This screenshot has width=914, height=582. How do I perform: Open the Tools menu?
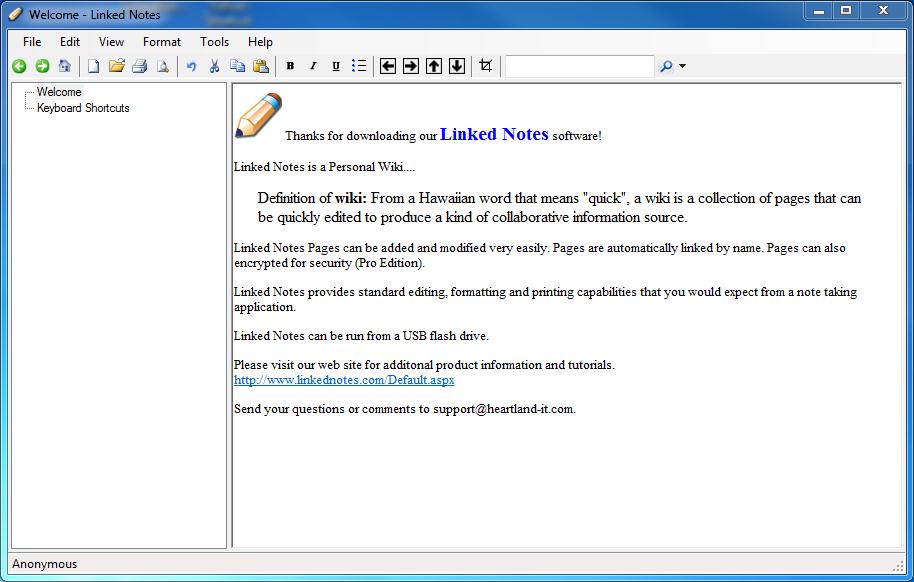(213, 41)
